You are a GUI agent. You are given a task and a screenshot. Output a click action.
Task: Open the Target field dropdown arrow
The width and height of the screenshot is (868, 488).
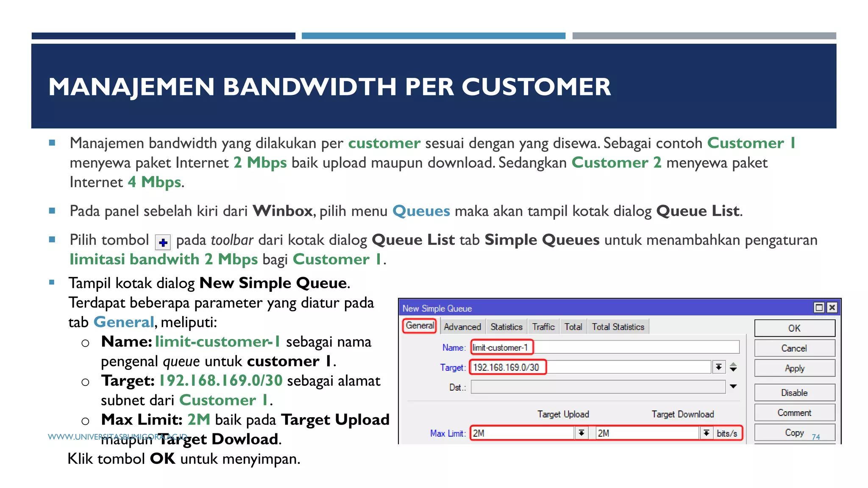(719, 367)
